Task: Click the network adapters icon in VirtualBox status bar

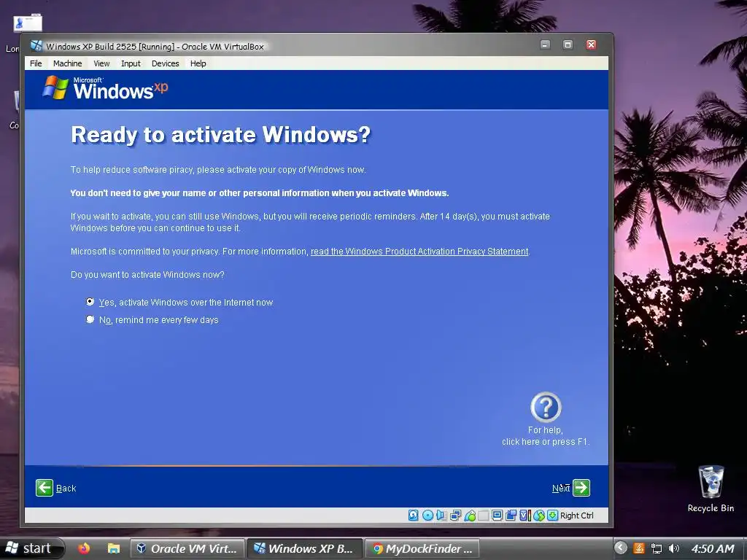Action: click(455, 516)
